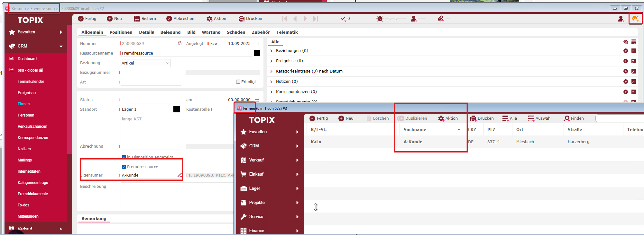Switch to the Positionen tab
The height and width of the screenshot is (235, 644).
click(121, 32)
